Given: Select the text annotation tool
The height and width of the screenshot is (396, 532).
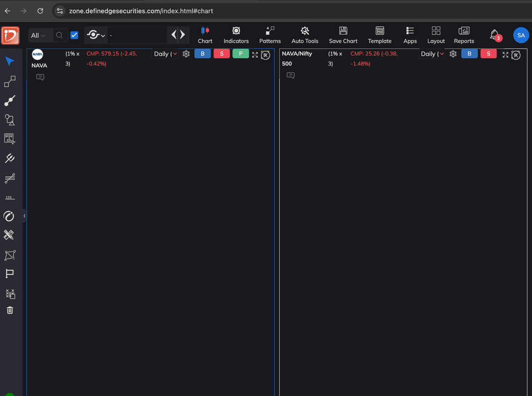Looking at the screenshot, I should click(x=9, y=139).
